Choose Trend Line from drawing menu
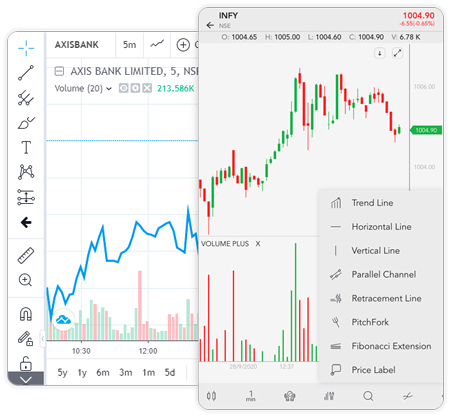The width and height of the screenshot is (450, 416). click(381, 203)
